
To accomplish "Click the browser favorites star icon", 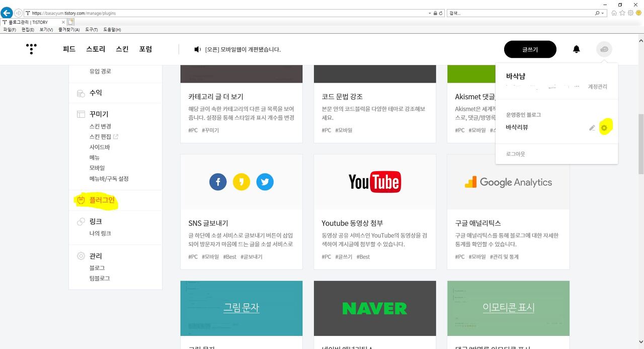I will [622, 13].
